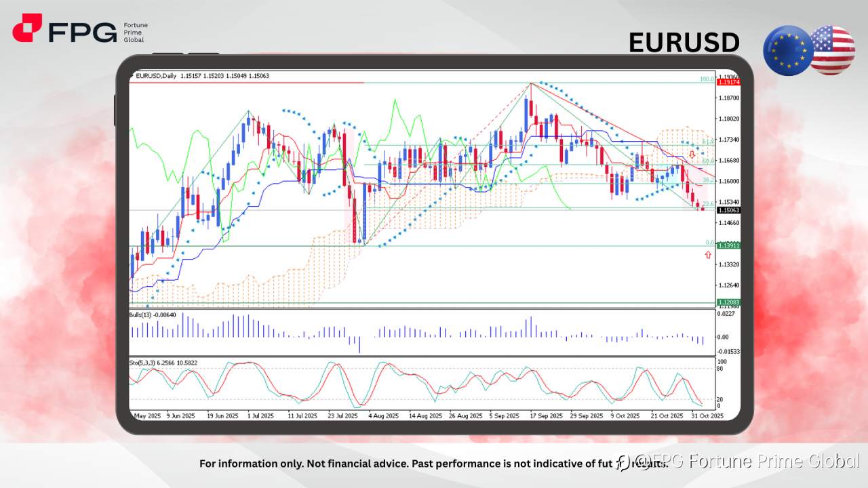Click the red downward arrow signal on the chart
Screen dimensions: 868x488
[x=692, y=155]
